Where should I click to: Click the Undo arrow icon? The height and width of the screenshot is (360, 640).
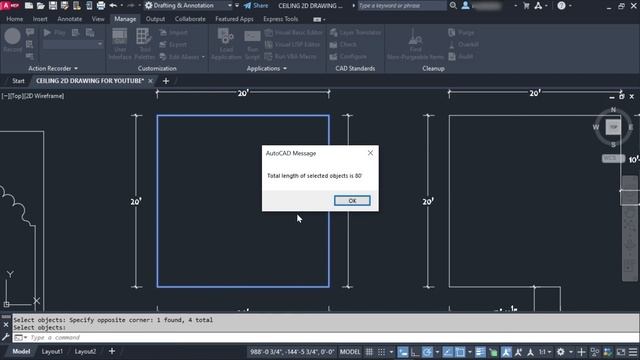113,6
